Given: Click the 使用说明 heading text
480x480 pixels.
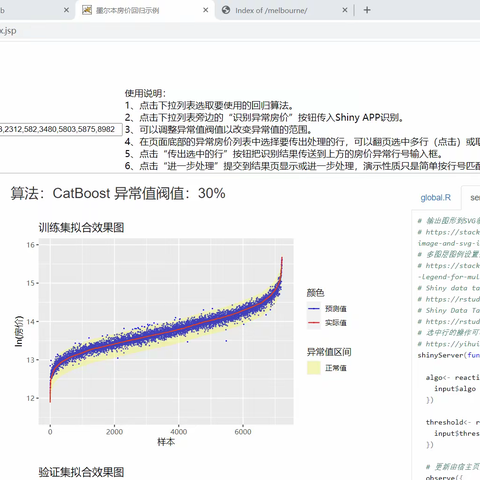Looking at the screenshot, I should [x=145, y=93].
